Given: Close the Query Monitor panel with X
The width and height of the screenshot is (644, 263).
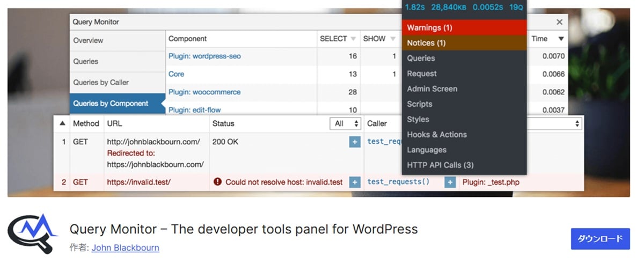Looking at the screenshot, I should pos(559,22).
